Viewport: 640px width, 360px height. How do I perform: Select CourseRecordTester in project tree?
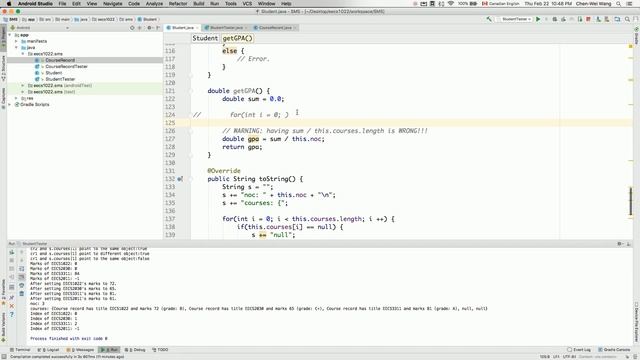pyautogui.click(x=66, y=67)
